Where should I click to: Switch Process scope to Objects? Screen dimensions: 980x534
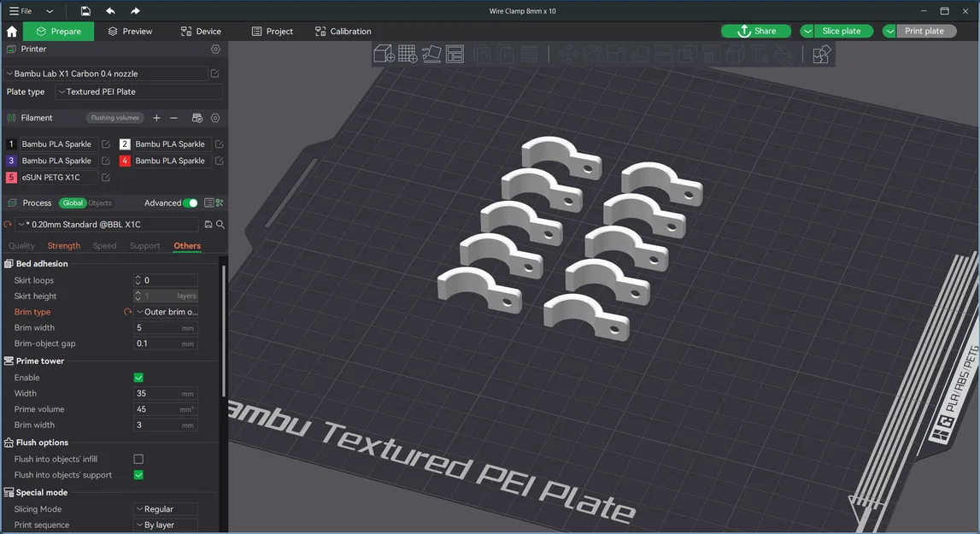coord(100,202)
